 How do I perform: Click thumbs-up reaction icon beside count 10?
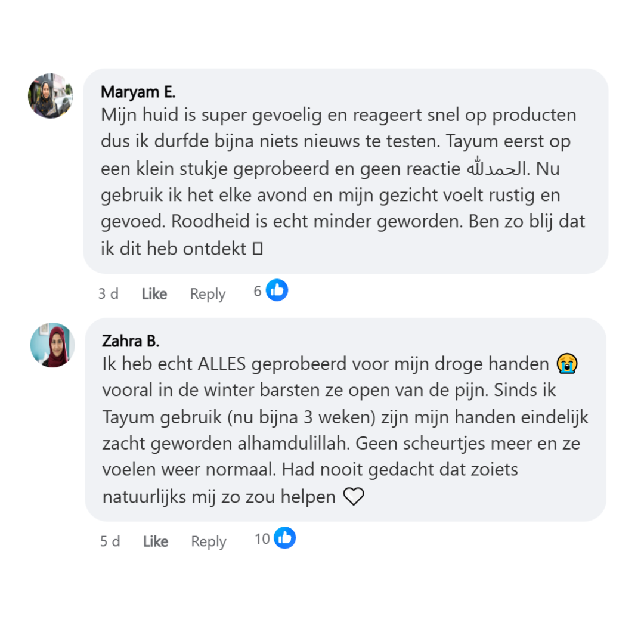pyautogui.click(x=284, y=538)
